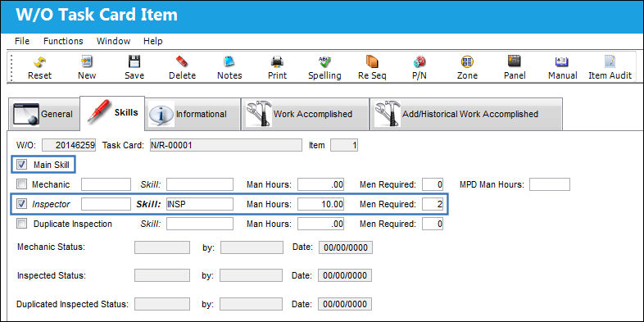This screenshot has width=644, height=322.
Task: Click the 'Main Skill' label text
Action: [52, 166]
